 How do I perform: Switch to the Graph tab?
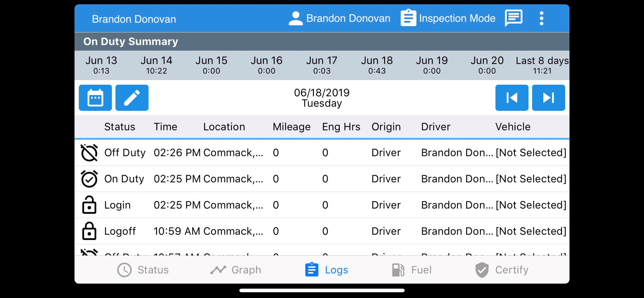click(x=236, y=270)
